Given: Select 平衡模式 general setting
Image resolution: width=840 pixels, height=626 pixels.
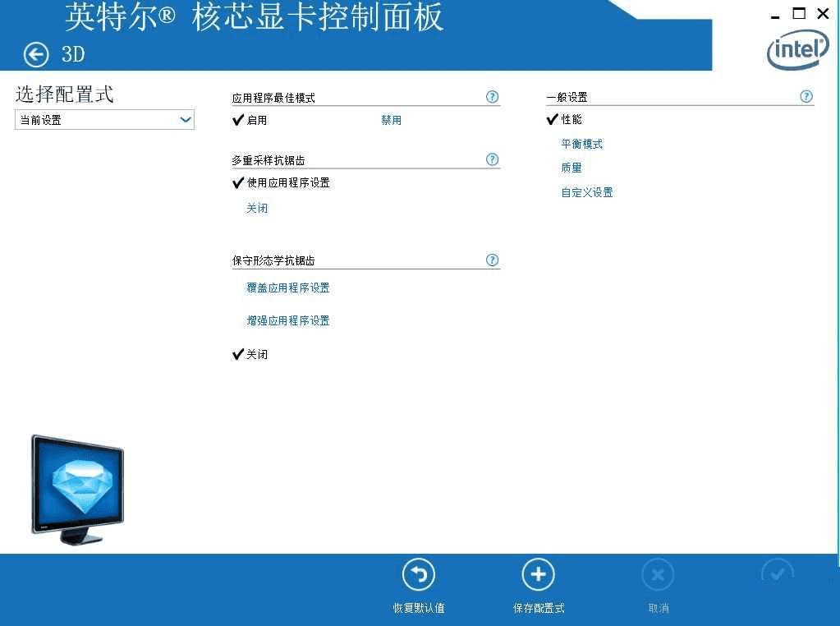Looking at the screenshot, I should point(582,144).
